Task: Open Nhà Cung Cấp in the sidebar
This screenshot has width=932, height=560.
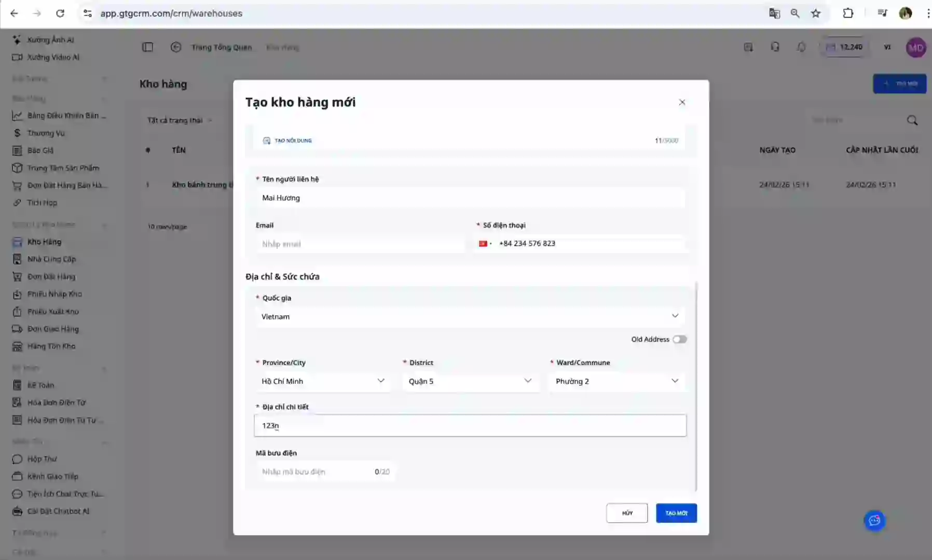Action: 51,259
